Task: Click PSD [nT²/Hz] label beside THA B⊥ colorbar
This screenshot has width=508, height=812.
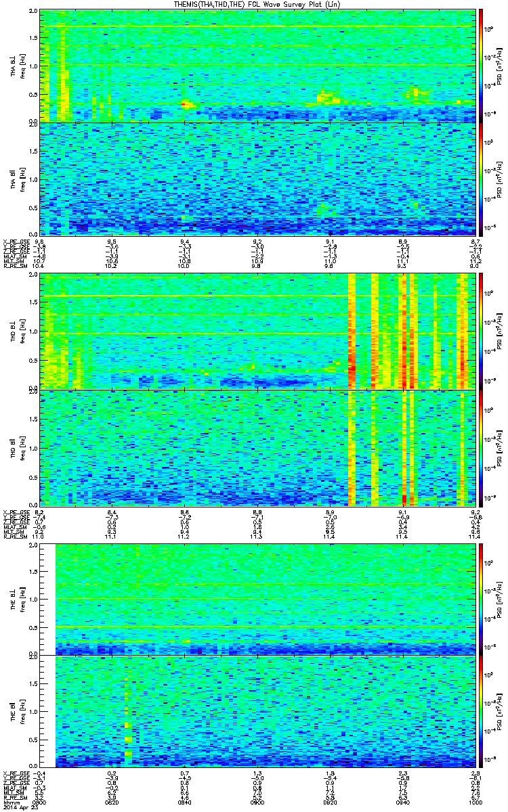Action: [500, 66]
